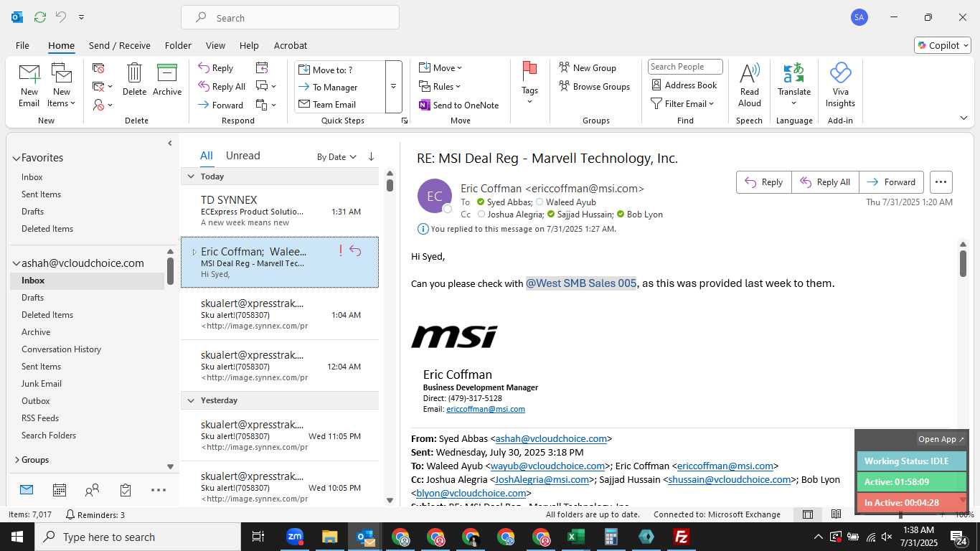
Task: Open the Filter Email dropdown
Action: [682, 104]
